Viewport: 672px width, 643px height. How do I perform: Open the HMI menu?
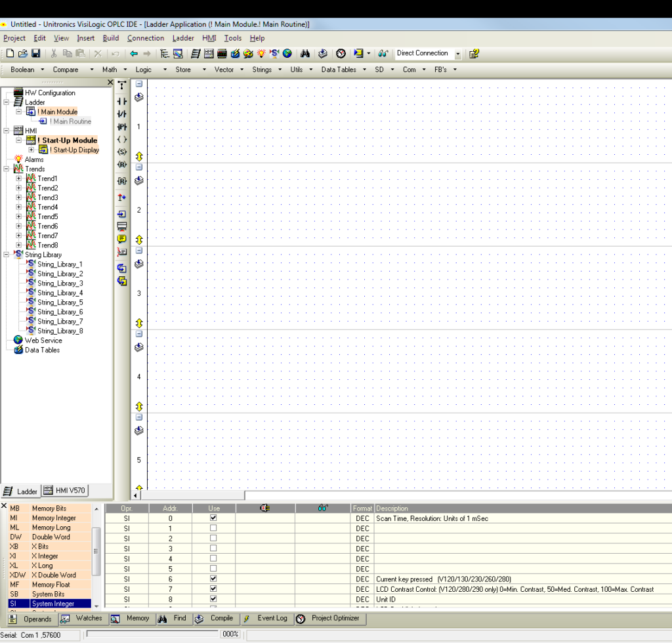coord(209,38)
